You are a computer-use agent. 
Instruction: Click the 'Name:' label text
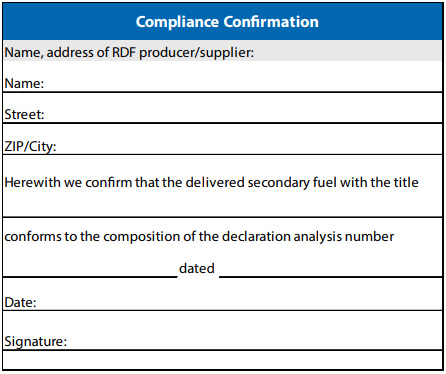pos(24,83)
